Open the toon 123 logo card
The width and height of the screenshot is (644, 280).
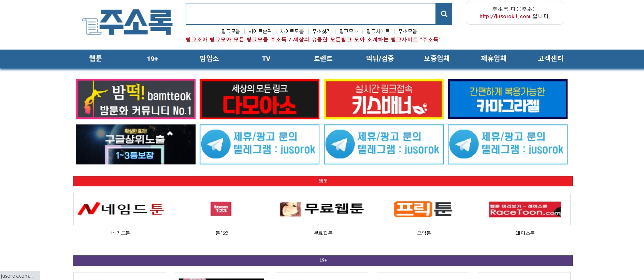pyautogui.click(x=221, y=209)
